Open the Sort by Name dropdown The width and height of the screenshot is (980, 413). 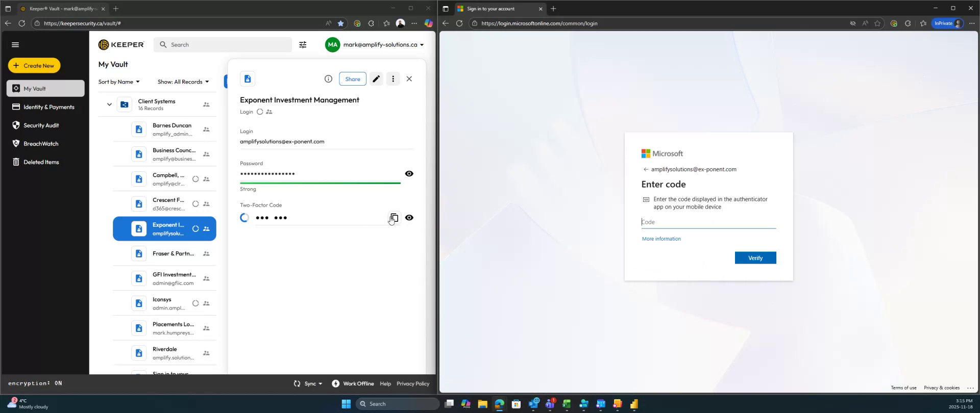(x=119, y=82)
